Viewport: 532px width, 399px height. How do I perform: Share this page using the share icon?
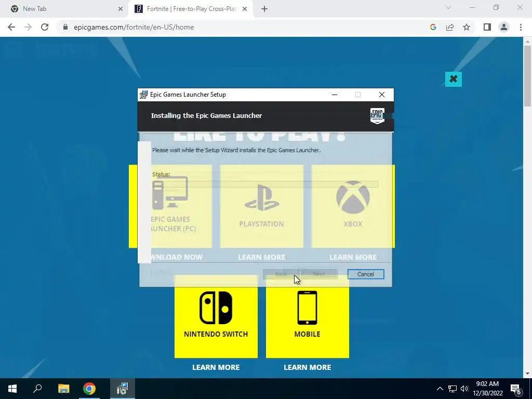450,27
